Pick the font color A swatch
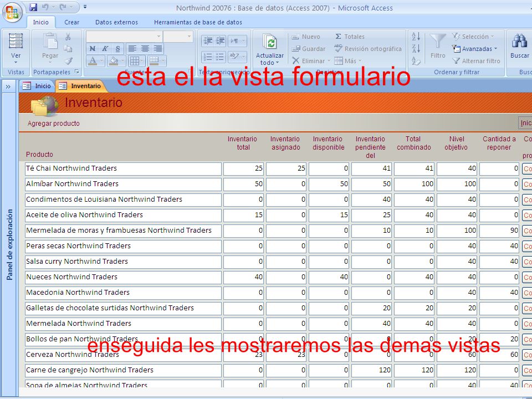The height and width of the screenshot is (399, 532). [93, 61]
